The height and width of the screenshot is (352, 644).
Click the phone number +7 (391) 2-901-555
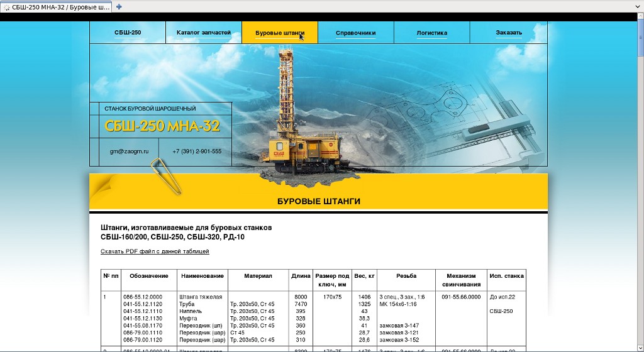197,151
